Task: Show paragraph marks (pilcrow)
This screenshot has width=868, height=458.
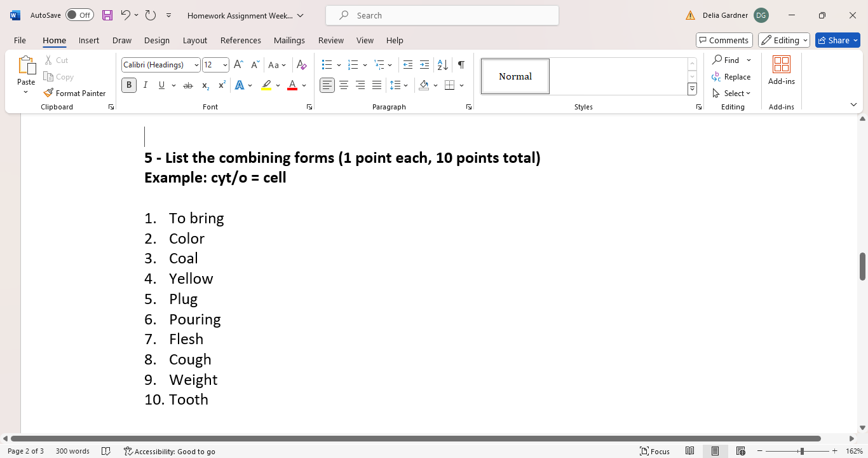Action: click(x=461, y=65)
